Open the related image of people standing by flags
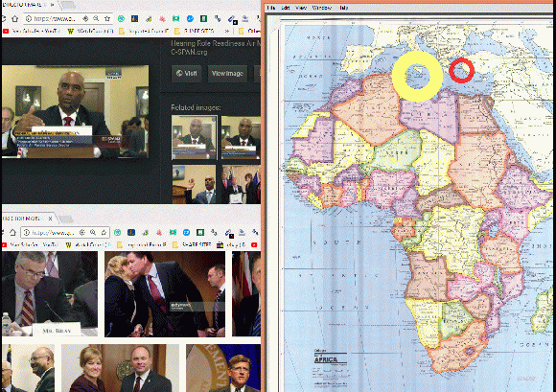Screen dimensions: 556x392 (x=242, y=184)
